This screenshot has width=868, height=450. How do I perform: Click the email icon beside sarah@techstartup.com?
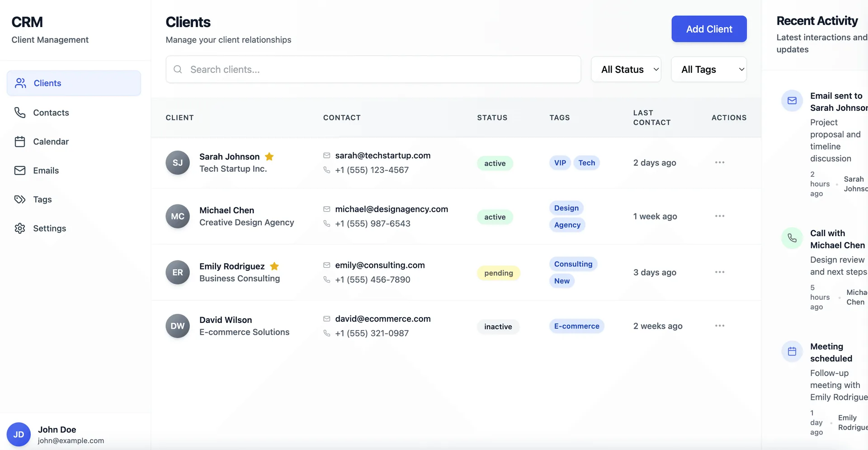[x=327, y=156]
